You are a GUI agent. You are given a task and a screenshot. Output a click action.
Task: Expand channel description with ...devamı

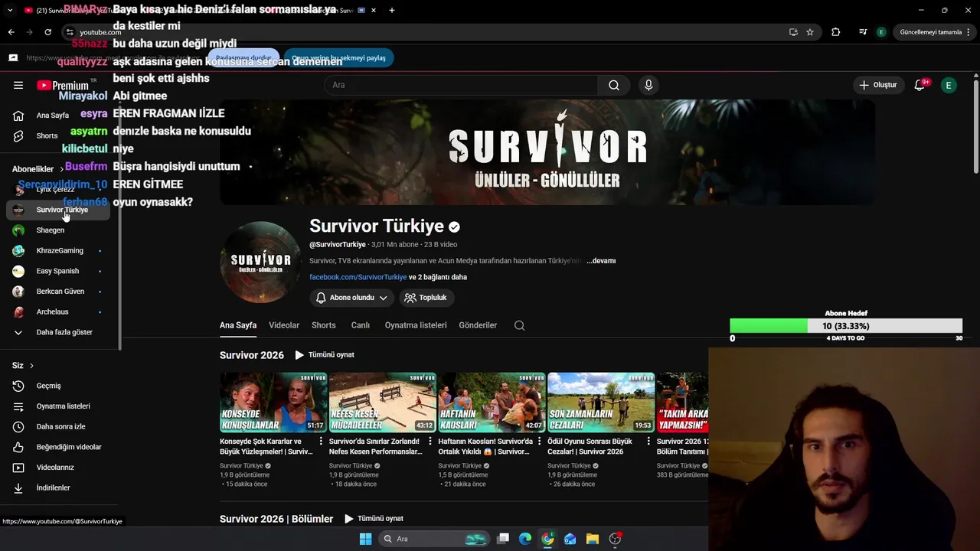click(x=601, y=261)
